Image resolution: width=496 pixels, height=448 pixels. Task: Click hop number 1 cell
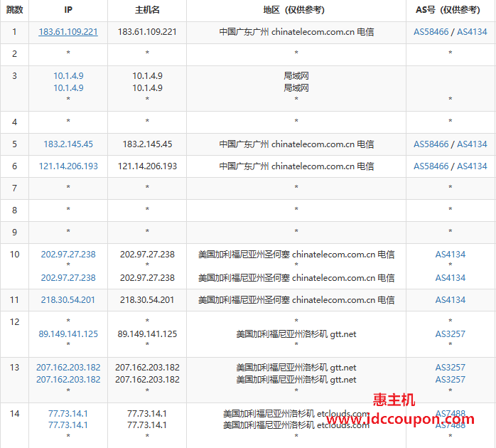(14, 32)
